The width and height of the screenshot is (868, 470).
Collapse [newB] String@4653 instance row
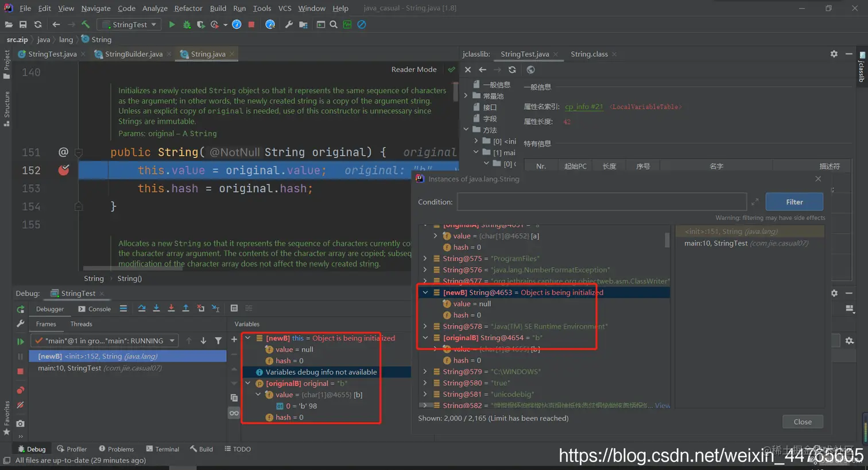coord(425,292)
